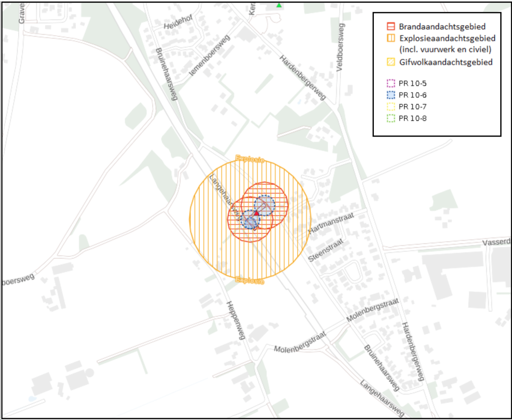
Task: Click the magenta PR 10-5 dashed square
Action: point(391,83)
